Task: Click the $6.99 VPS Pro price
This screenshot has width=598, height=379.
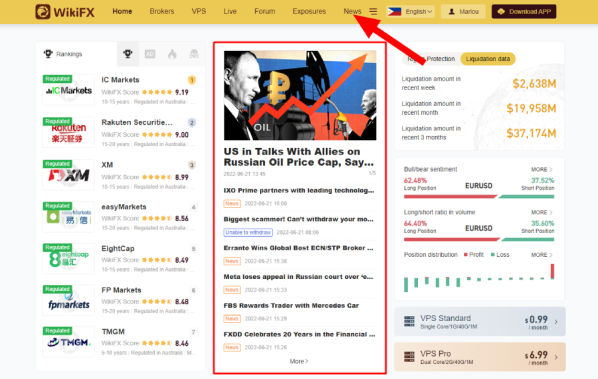Action: click(536, 355)
